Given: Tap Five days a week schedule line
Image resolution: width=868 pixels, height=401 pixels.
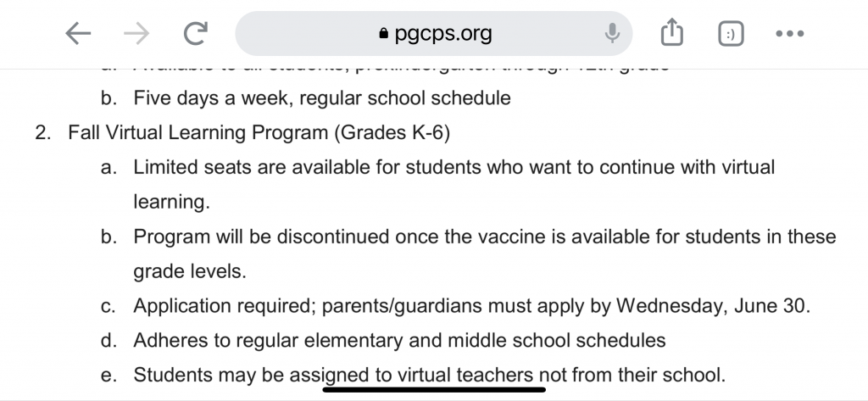Looking at the screenshot, I should tap(321, 98).
